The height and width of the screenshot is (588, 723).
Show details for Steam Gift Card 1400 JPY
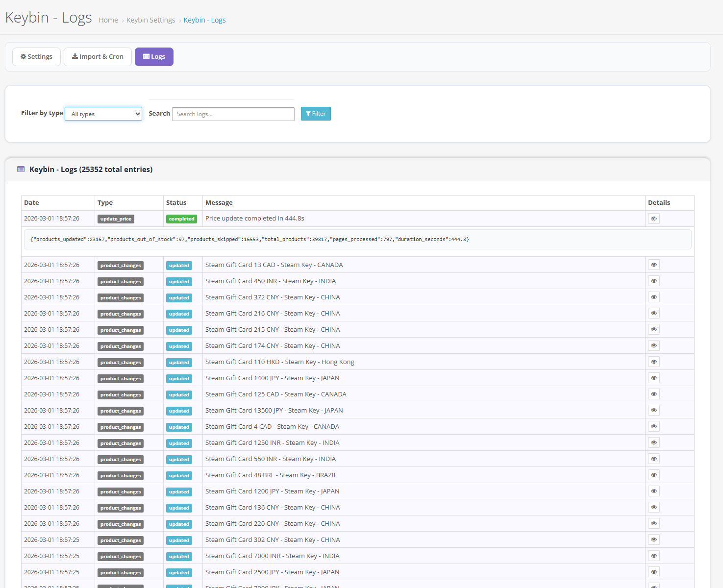coord(653,378)
